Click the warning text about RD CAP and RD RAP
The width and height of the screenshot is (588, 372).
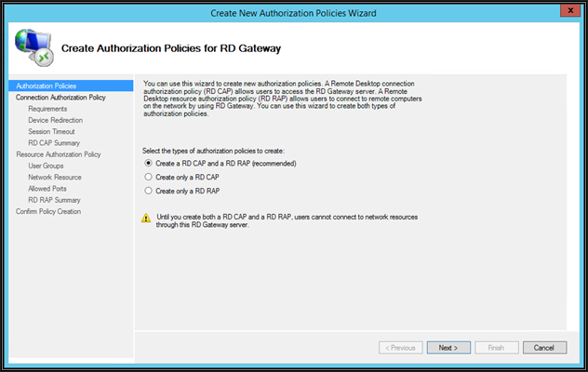click(287, 221)
